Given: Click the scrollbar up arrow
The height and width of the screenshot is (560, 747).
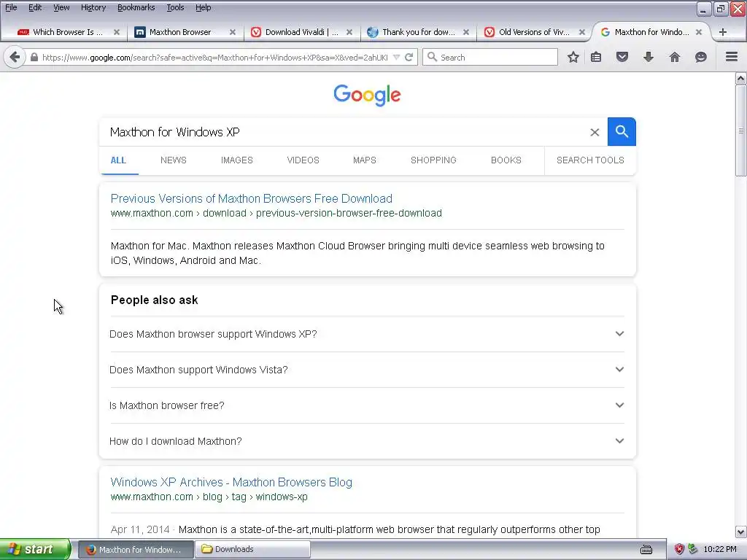Looking at the screenshot, I should pos(741,79).
